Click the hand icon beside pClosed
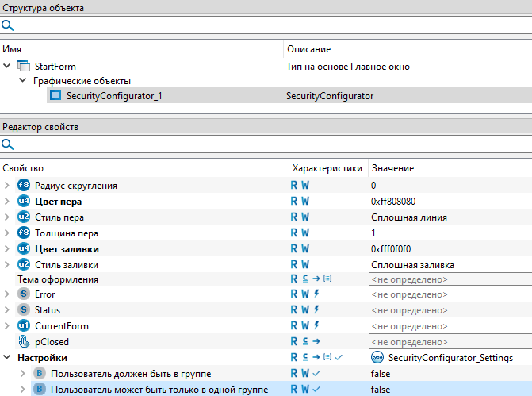Viewport: 532px width, 396px height. [x=23, y=342]
